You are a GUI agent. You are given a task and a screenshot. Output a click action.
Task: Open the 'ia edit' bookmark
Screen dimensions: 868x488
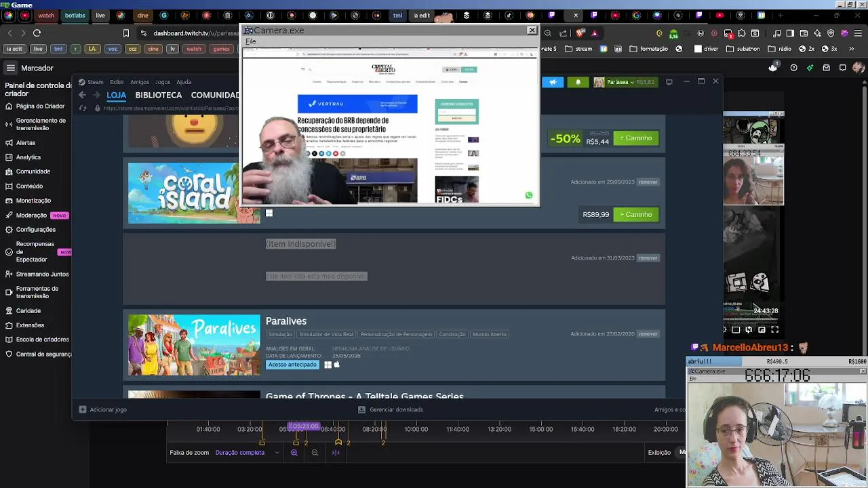(14, 49)
